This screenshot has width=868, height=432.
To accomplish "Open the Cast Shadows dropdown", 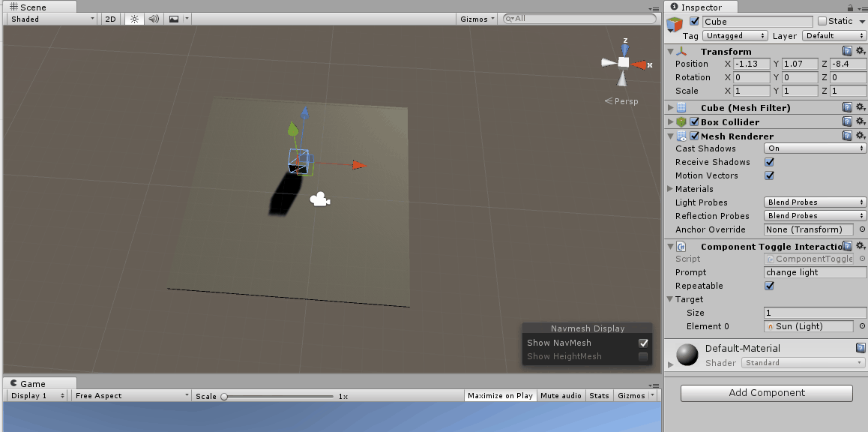I will pyautogui.click(x=815, y=148).
